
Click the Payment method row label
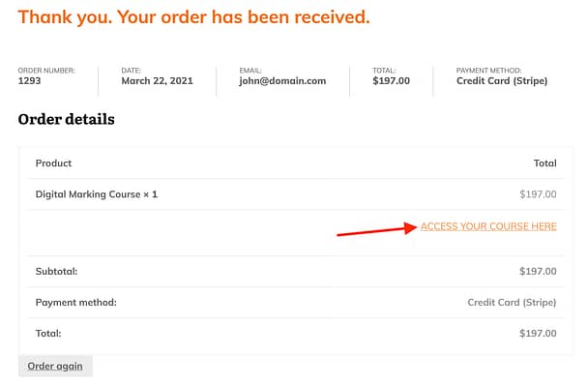(x=76, y=302)
